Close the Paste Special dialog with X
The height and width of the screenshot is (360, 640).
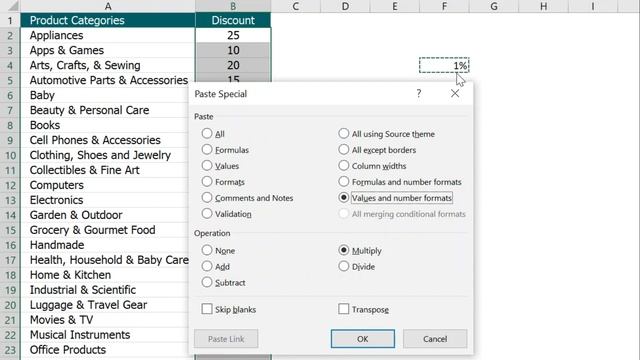click(455, 93)
